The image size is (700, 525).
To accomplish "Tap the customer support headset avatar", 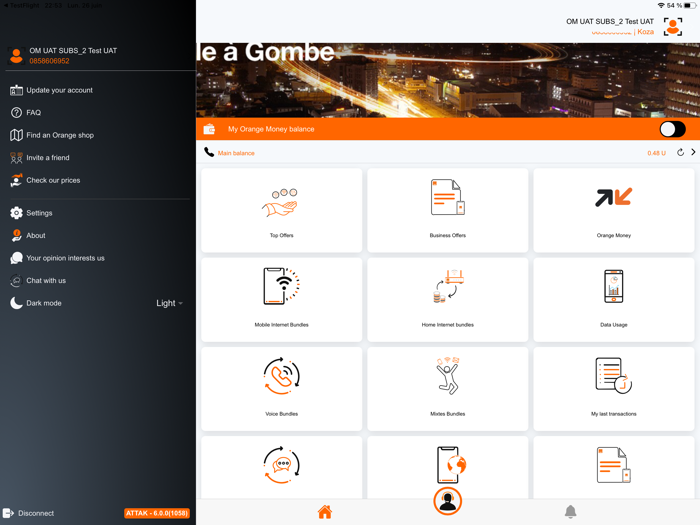I will (447, 501).
